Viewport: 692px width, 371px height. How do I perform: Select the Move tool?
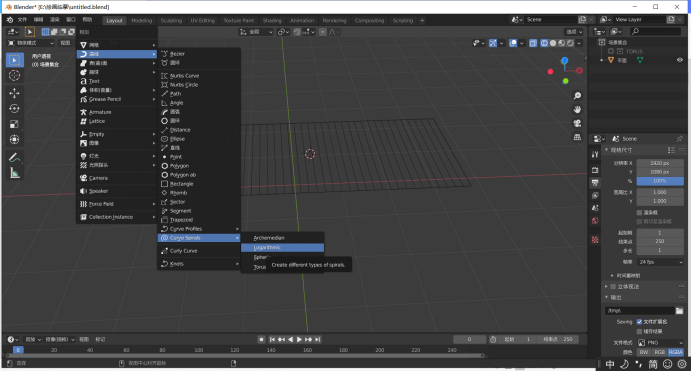coord(15,93)
